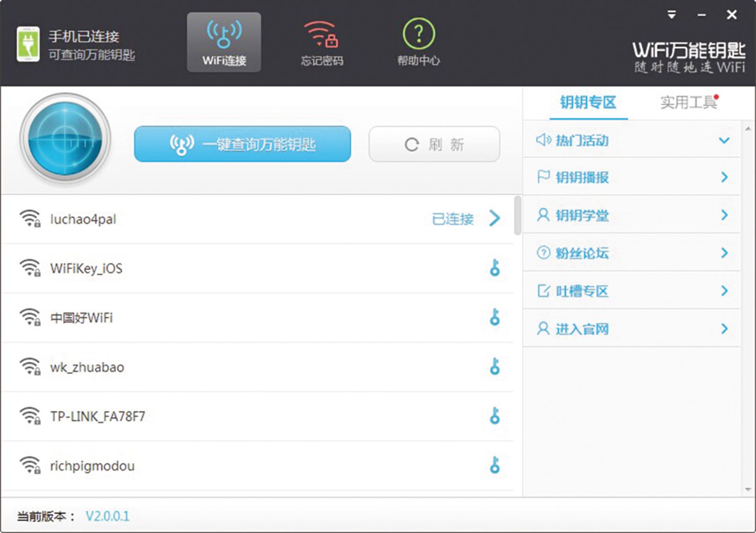Expand the 进入官网 arrow
756x533 pixels.
tap(724, 329)
